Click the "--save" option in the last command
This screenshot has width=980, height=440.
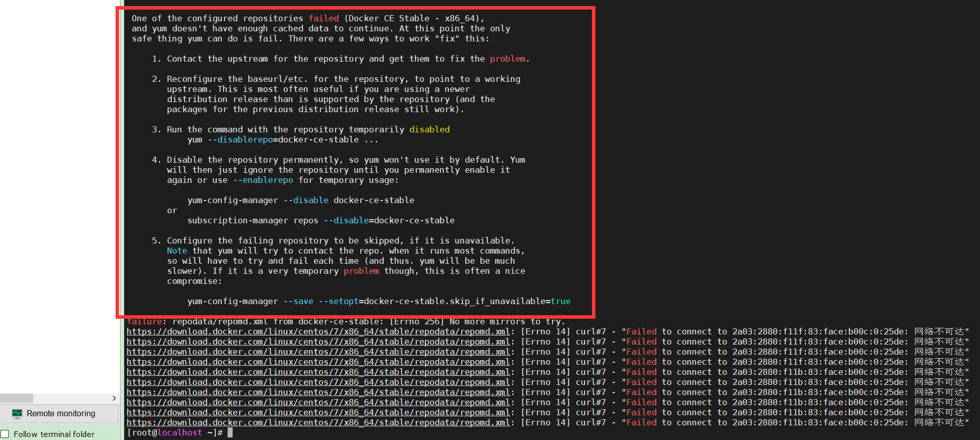[298, 301]
